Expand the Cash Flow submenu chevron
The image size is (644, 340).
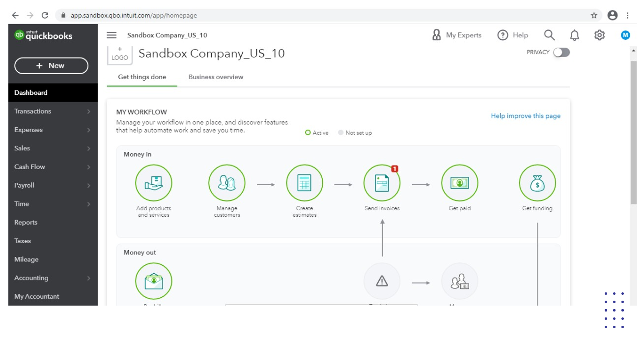coord(89,167)
